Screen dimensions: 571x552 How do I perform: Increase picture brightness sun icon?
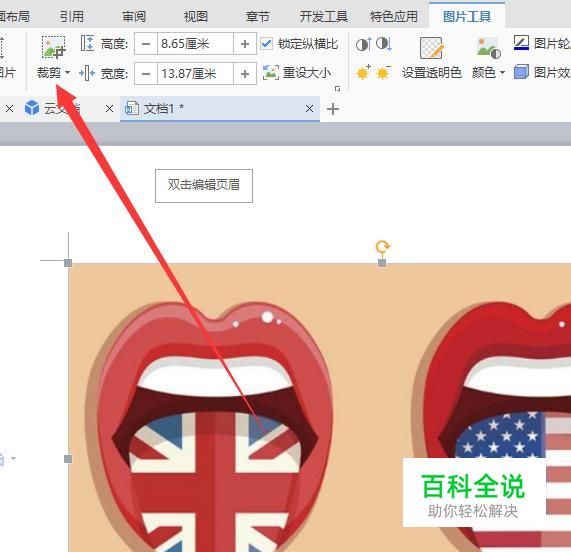[363, 72]
